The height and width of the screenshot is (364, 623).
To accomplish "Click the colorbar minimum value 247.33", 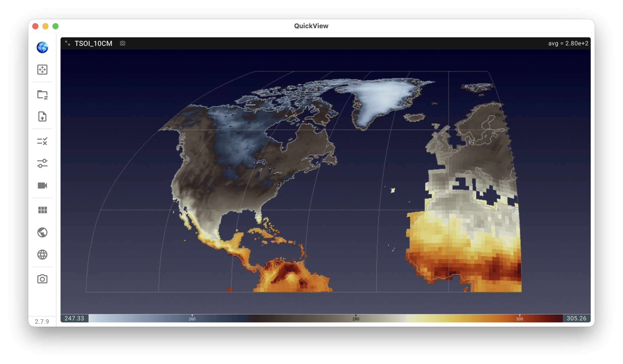I will pos(74,318).
